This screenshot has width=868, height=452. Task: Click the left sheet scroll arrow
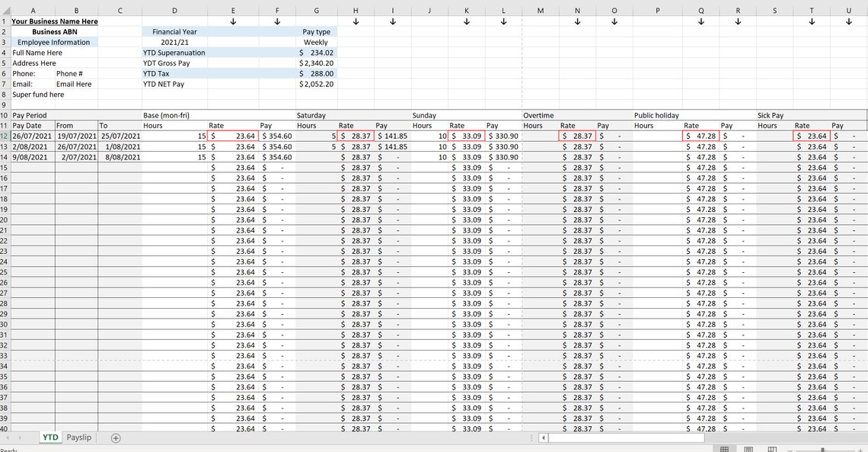8,438
